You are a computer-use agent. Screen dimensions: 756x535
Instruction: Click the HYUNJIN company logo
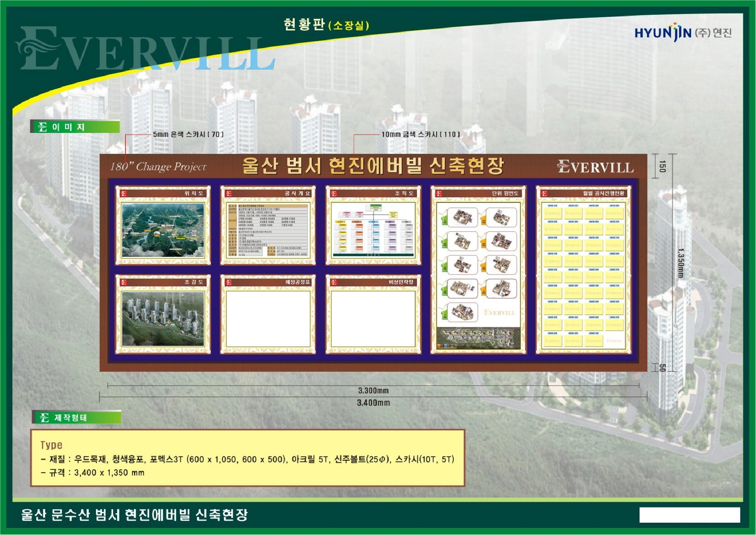coord(683,32)
